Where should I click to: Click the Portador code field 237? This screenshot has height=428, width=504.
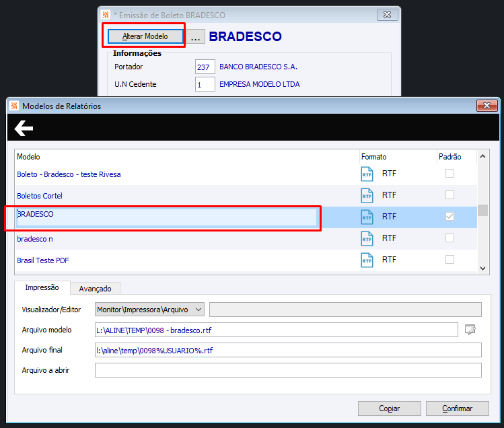205,67
